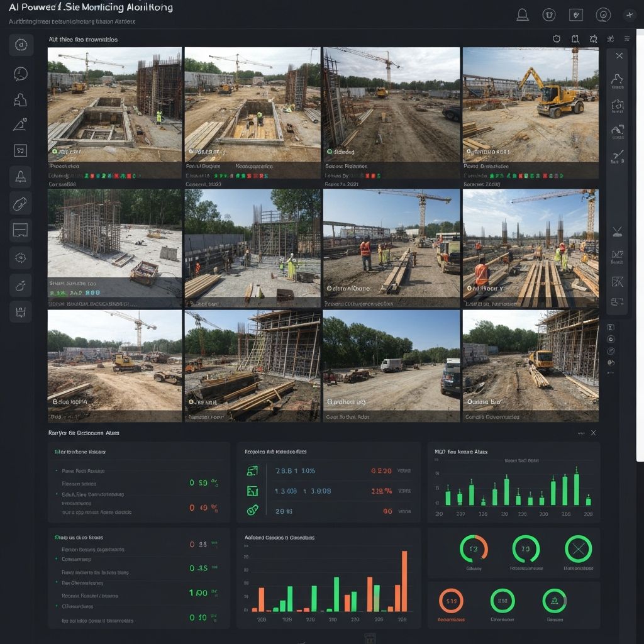
Task: Click the bookmark icon above the camera grid
Action: click(x=575, y=39)
